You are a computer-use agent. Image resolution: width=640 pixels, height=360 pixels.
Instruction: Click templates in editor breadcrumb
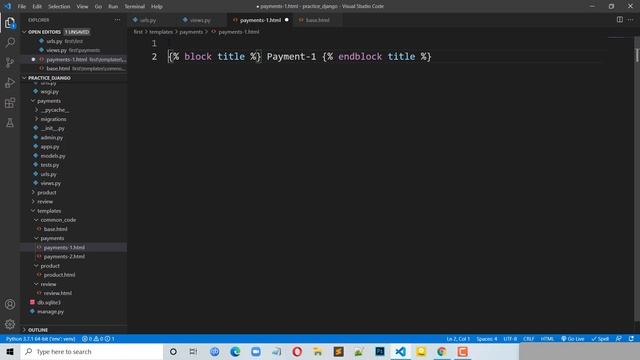(x=161, y=32)
